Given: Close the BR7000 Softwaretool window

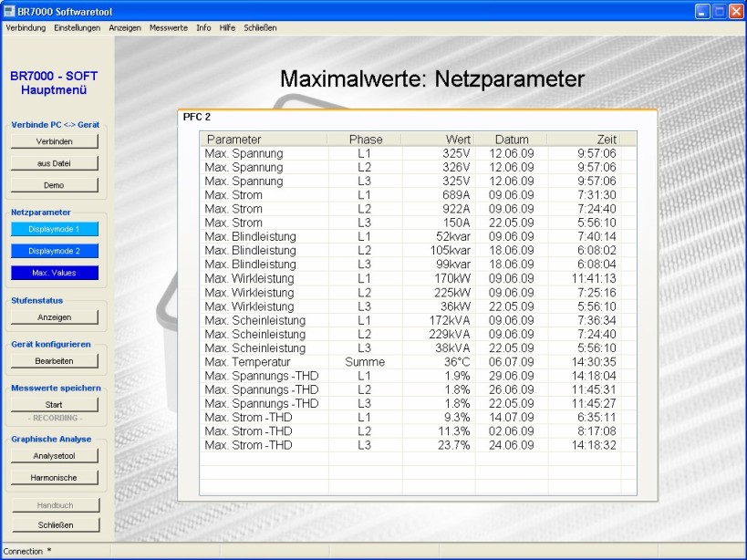Looking at the screenshot, I should pos(737,12).
